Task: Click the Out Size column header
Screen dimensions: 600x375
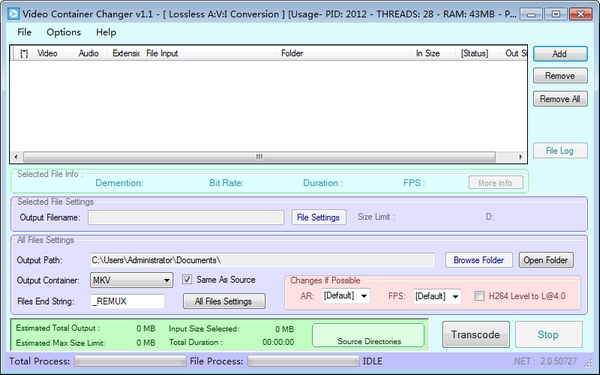Action: tap(514, 53)
